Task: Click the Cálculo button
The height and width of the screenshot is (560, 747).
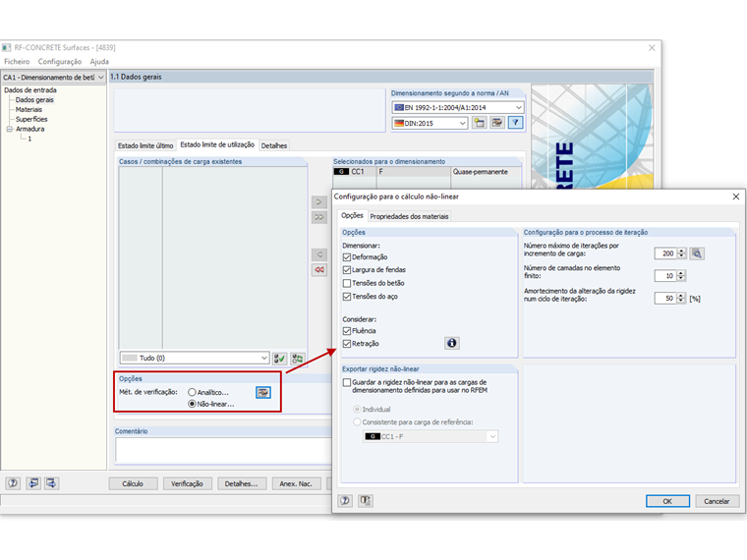Action: (x=133, y=483)
